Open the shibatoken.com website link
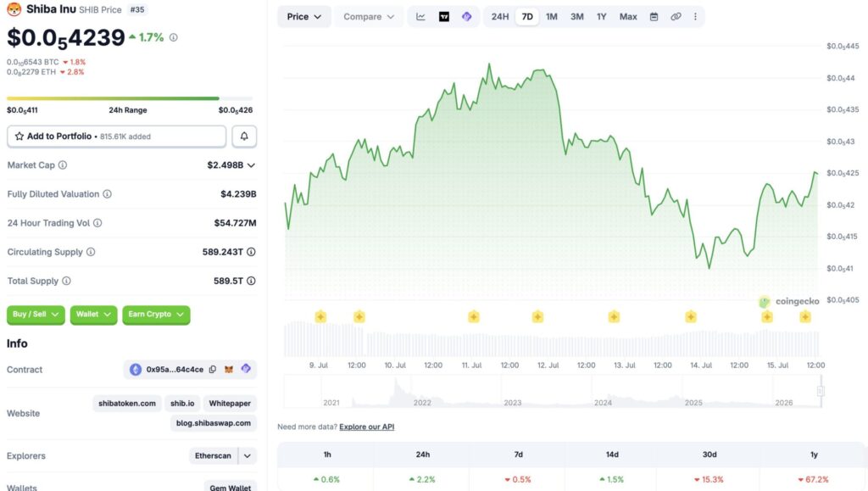Screen dimensions: 868x491 [x=127, y=403]
